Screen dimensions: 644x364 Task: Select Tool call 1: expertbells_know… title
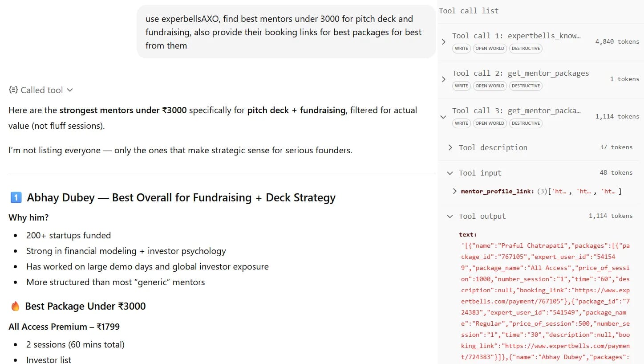pyautogui.click(x=517, y=36)
